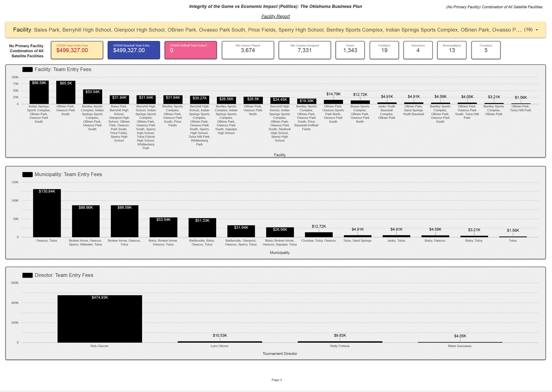Click the 'Tulsa, Sand Springs' axis label
The width and height of the screenshot is (552, 392).
click(357, 241)
